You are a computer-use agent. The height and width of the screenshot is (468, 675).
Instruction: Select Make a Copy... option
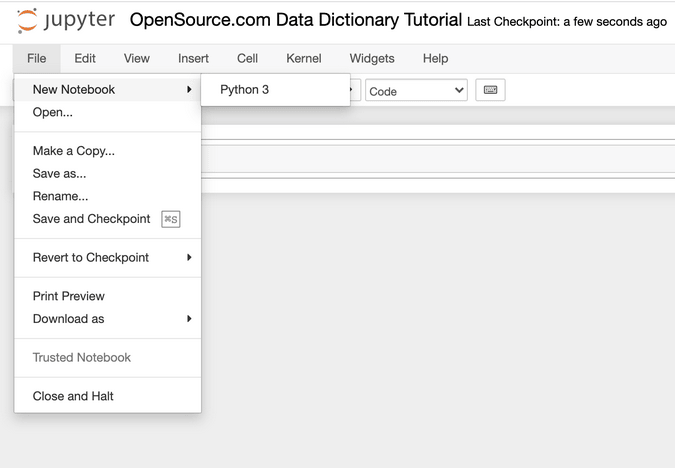tap(74, 151)
